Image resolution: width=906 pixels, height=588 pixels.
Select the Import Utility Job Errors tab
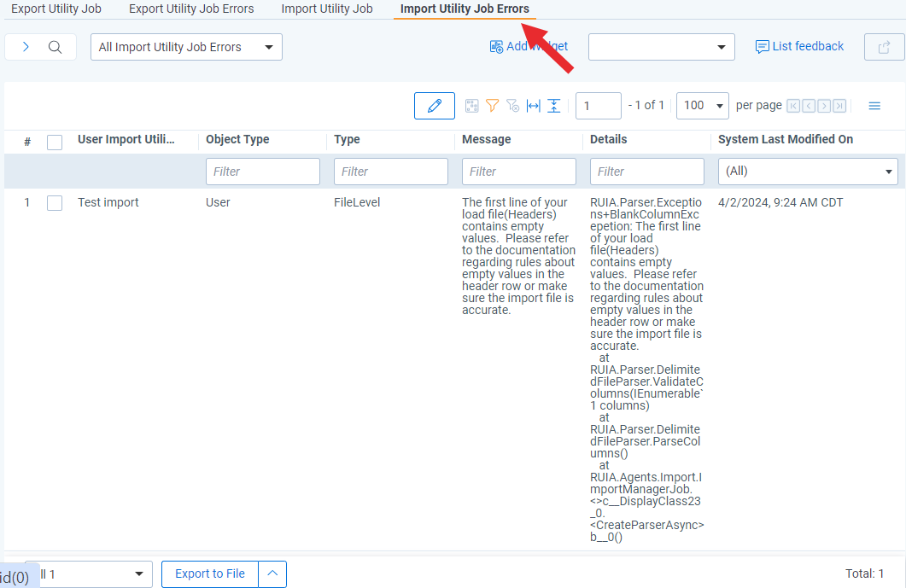[465, 9]
